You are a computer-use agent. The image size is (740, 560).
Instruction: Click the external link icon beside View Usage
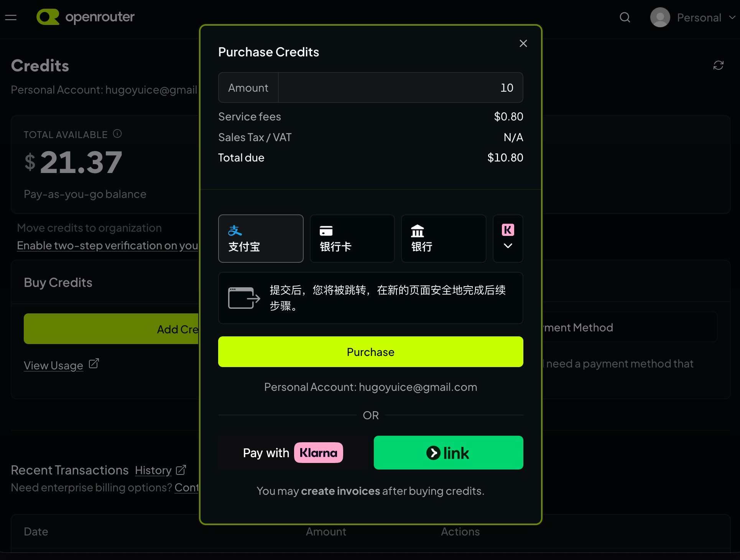pyautogui.click(x=94, y=364)
